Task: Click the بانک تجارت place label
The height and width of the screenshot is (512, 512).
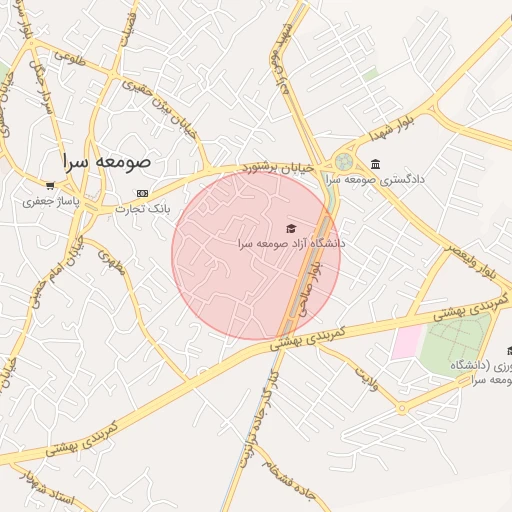Action: point(143,209)
